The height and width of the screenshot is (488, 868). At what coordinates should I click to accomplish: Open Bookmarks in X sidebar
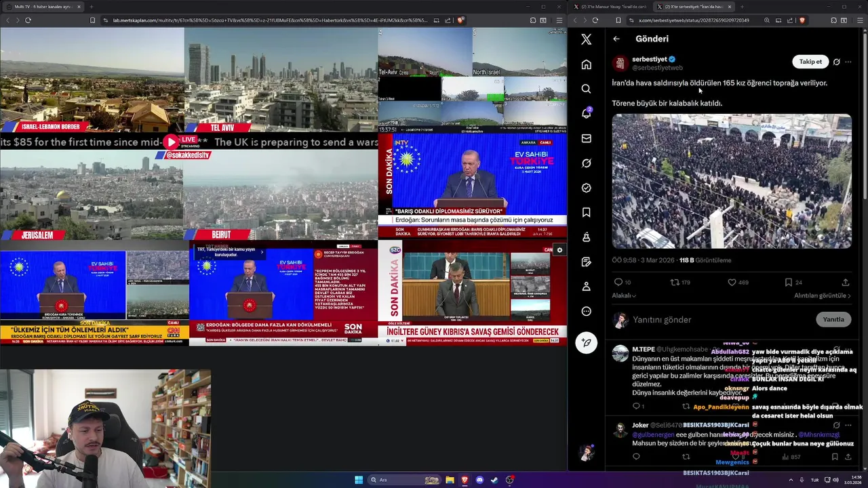(x=586, y=213)
